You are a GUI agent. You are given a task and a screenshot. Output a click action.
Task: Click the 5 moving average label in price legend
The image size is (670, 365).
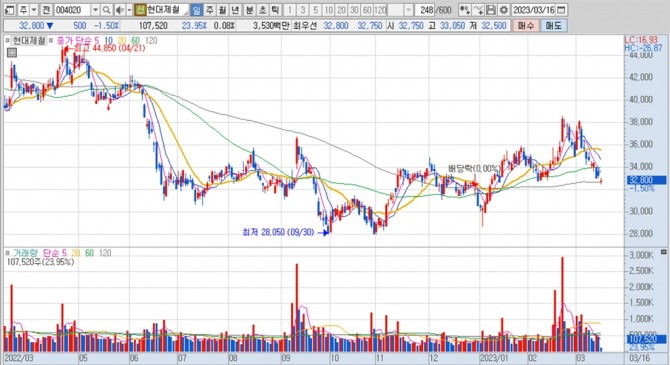point(97,41)
